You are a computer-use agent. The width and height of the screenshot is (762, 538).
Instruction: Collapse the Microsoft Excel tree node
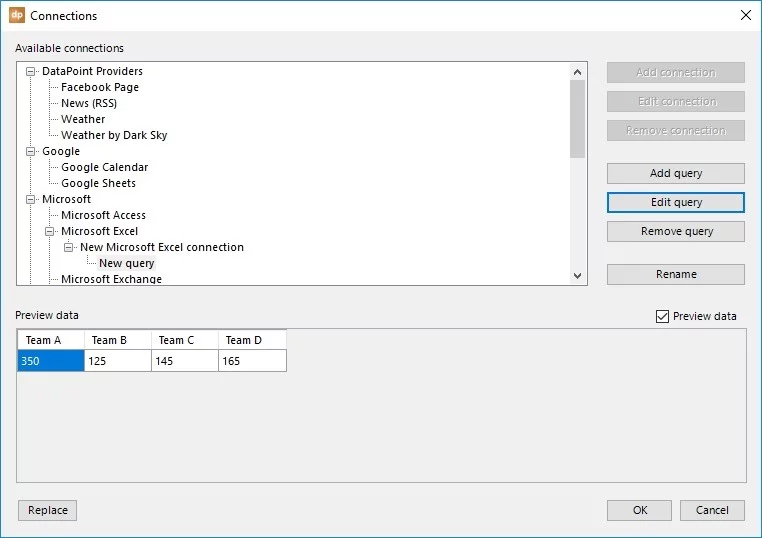(x=51, y=232)
